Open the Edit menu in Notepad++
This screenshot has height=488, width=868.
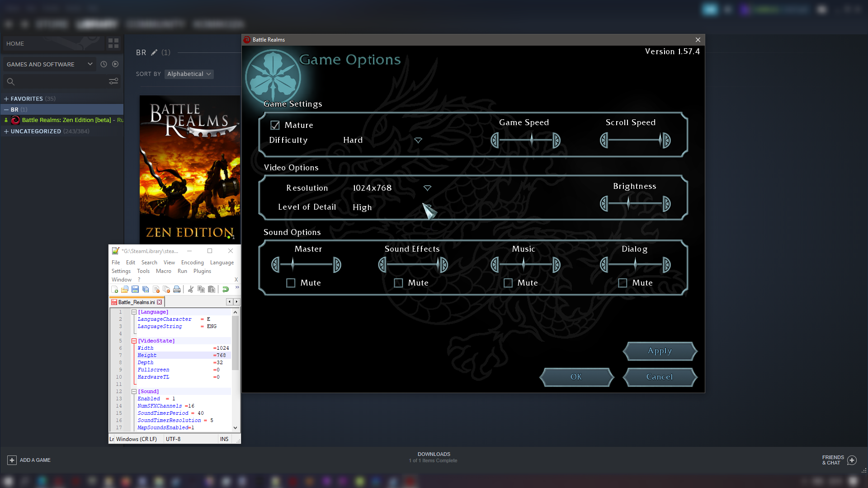131,263
